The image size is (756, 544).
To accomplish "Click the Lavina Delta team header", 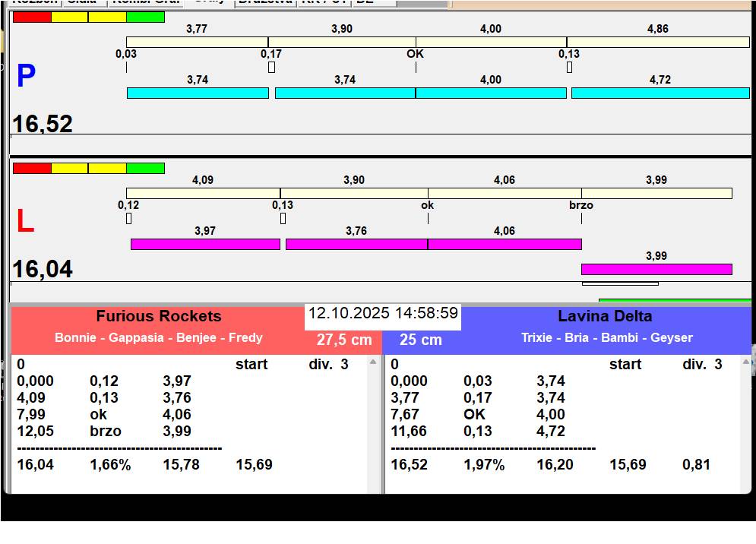I will (x=605, y=317).
